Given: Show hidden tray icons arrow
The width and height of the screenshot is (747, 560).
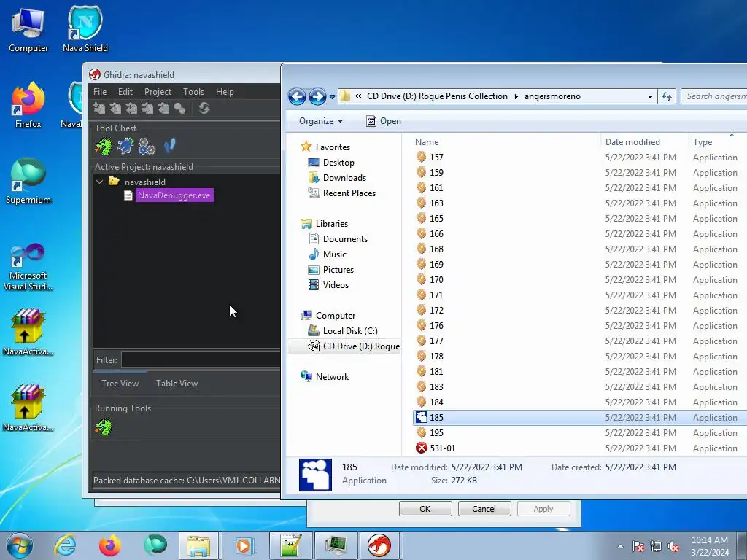Looking at the screenshot, I should (620, 546).
